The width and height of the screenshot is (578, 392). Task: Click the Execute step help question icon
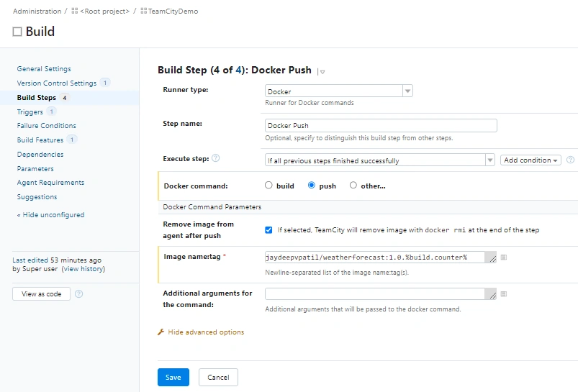point(216,158)
